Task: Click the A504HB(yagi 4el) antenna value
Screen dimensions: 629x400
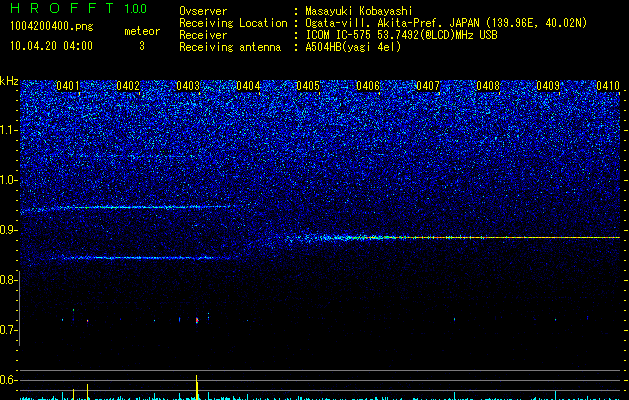Action: tap(353, 47)
